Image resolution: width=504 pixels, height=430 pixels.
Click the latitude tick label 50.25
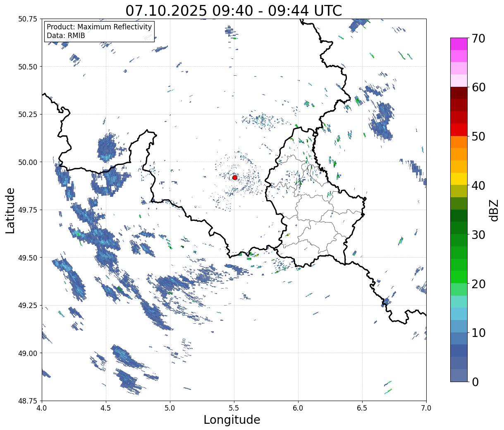[28, 115]
